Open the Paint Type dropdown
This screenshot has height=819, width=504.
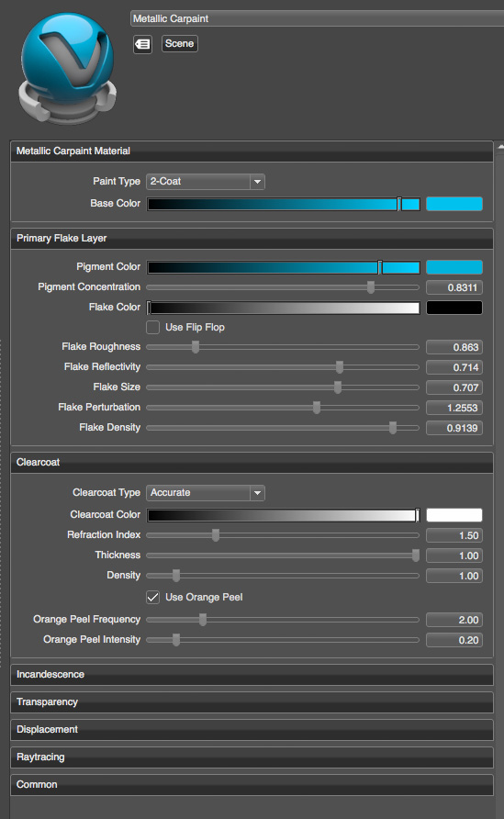click(x=206, y=182)
